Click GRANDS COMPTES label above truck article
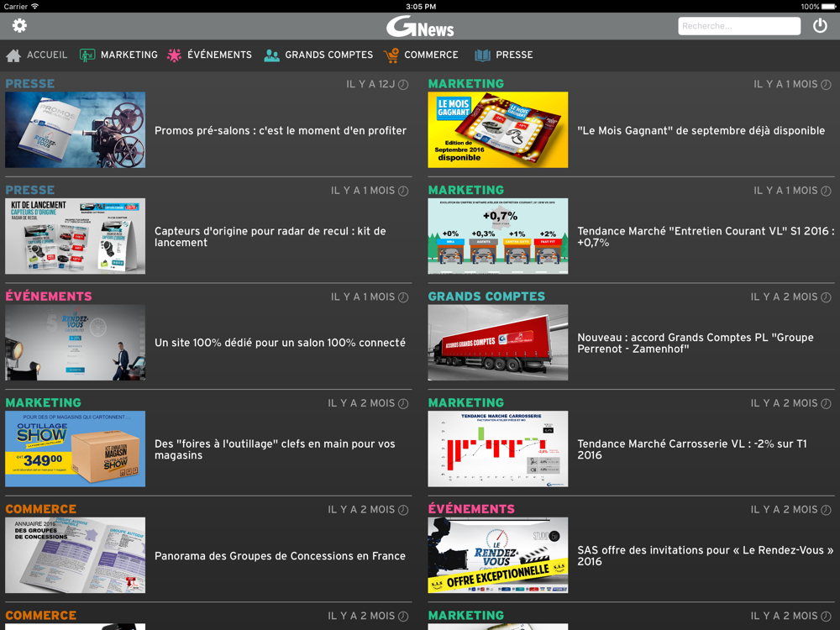The image size is (840, 630). pos(486,297)
